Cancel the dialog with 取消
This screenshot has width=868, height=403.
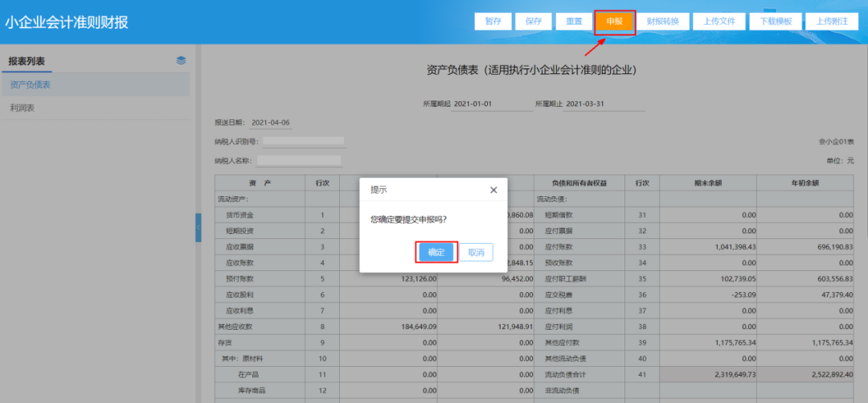[x=476, y=253]
